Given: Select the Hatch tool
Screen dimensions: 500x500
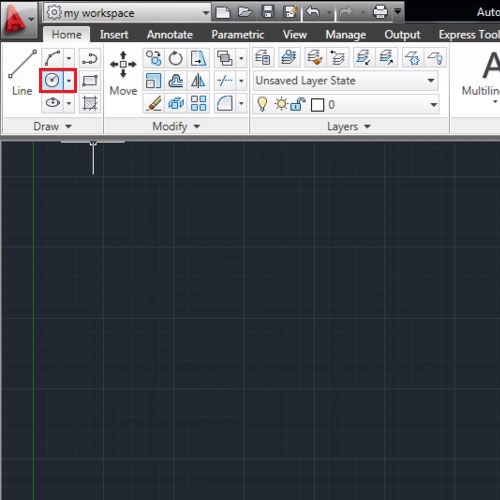Looking at the screenshot, I should 90,103.
